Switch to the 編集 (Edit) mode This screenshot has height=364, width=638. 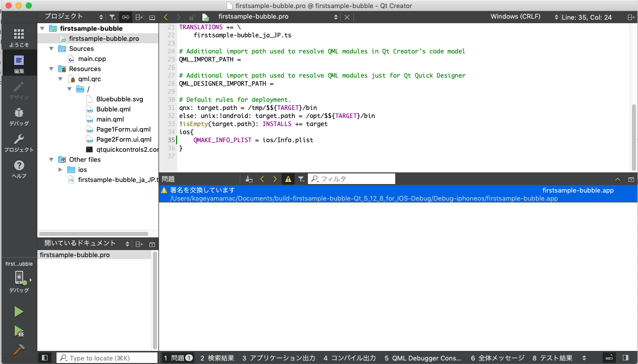(19, 64)
